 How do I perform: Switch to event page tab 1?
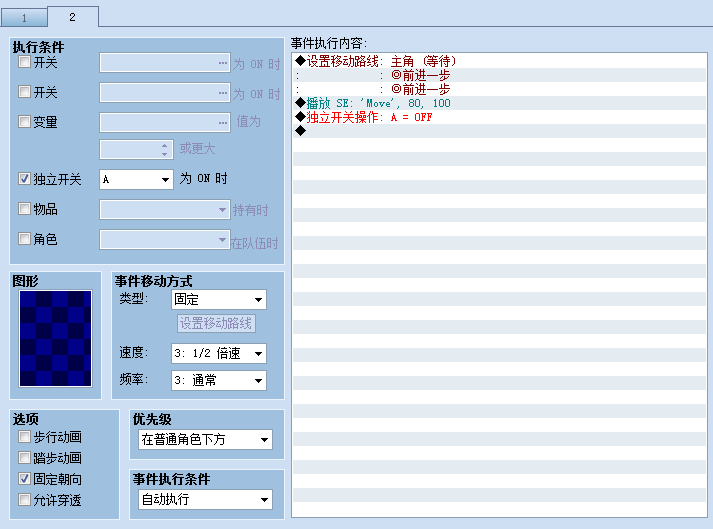click(x=24, y=18)
